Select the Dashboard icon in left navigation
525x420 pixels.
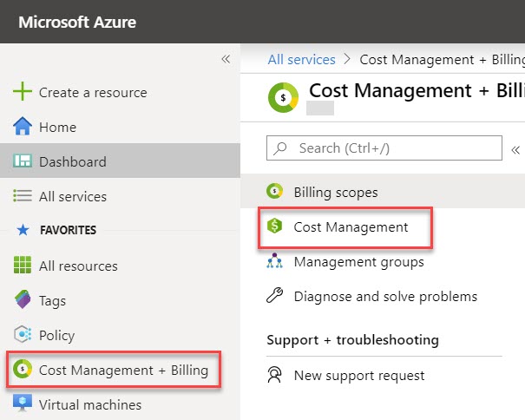(x=23, y=161)
